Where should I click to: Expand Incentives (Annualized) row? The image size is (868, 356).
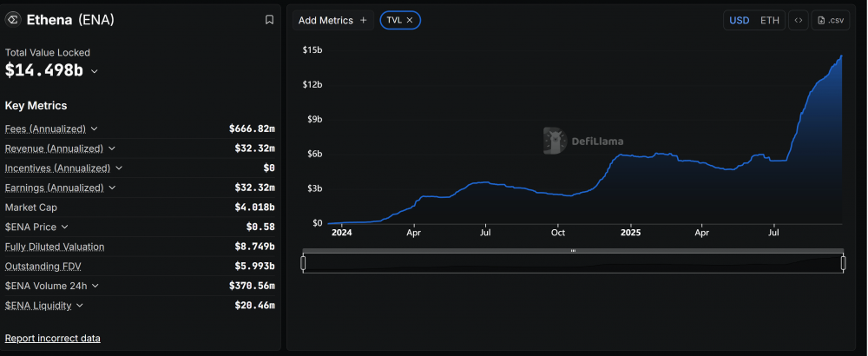click(119, 168)
